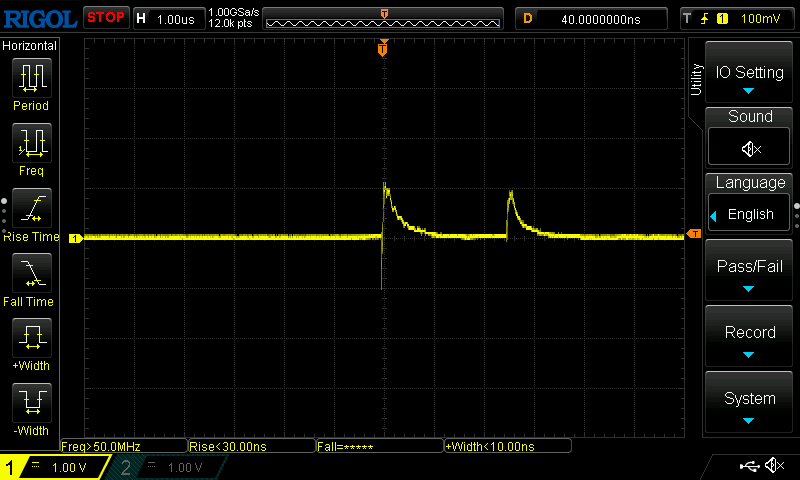The height and width of the screenshot is (480, 800).
Task: Click the USB connection status icon
Action: coord(749,466)
